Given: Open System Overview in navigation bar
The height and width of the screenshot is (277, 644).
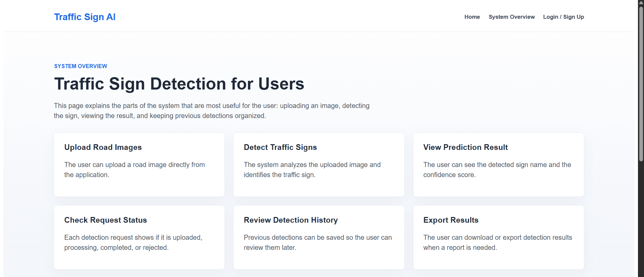Looking at the screenshot, I should [511, 17].
